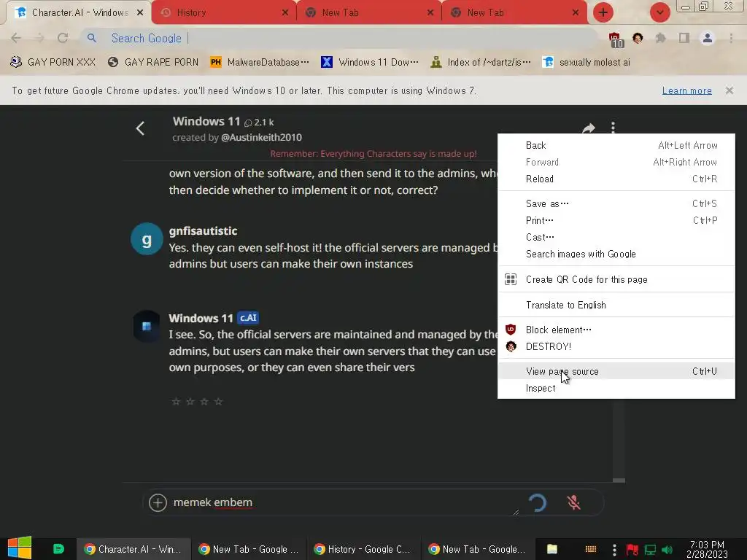Choose Translate to English
The height and width of the screenshot is (560, 747).
(x=616, y=305)
